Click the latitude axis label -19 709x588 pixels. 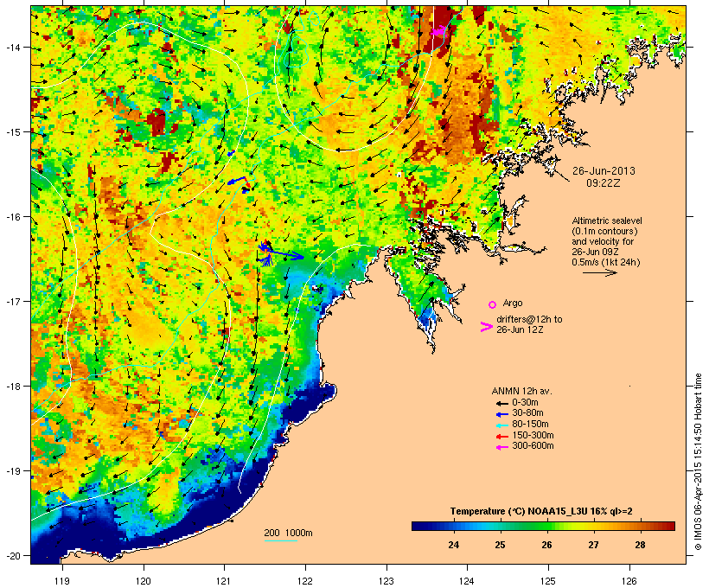(12, 471)
